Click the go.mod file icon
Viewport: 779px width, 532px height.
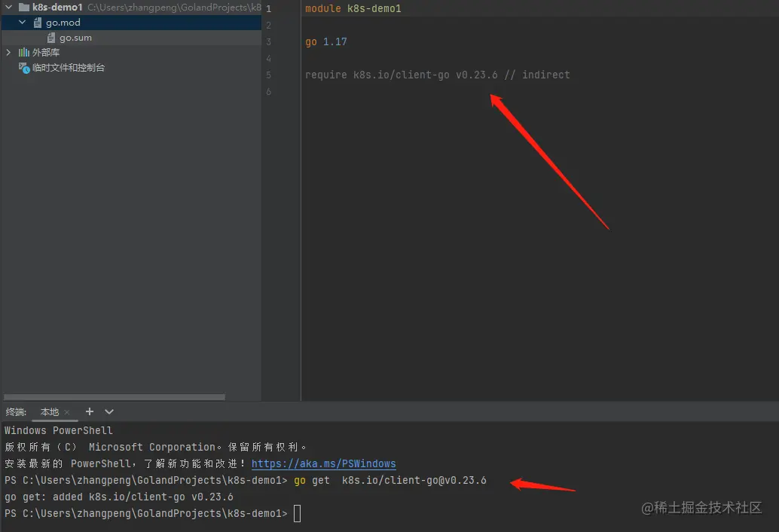(x=37, y=23)
